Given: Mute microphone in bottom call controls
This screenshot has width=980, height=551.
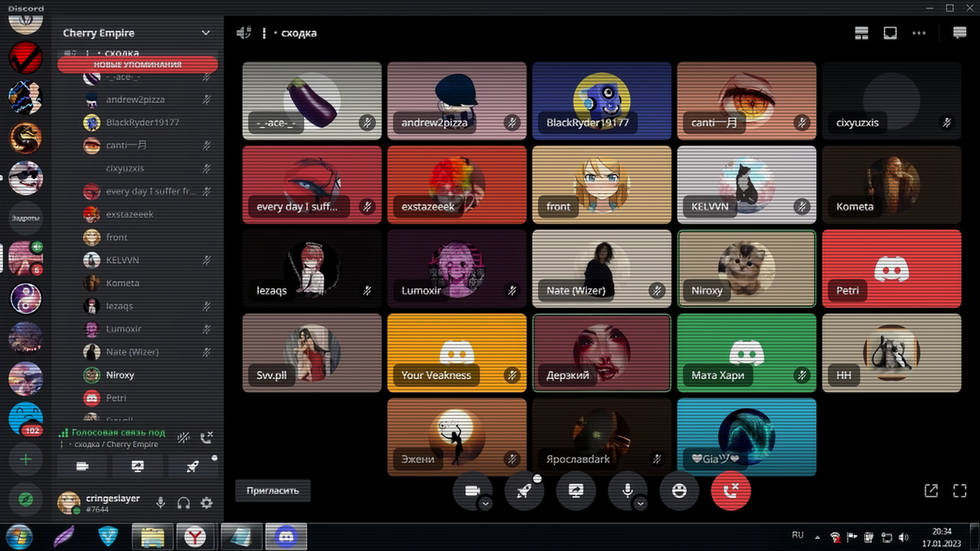Looking at the screenshot, I should (627, 491).
